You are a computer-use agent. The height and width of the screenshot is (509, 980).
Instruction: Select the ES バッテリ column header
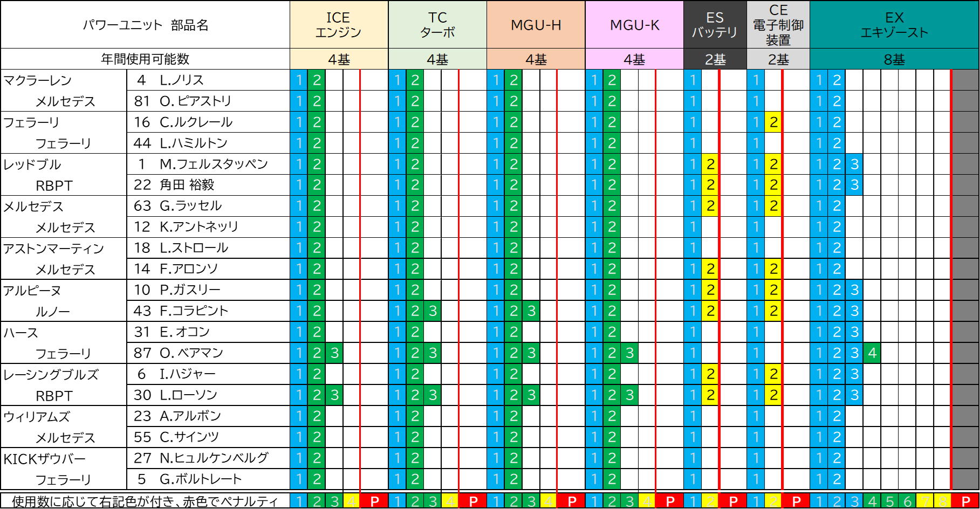coord(715,25)
